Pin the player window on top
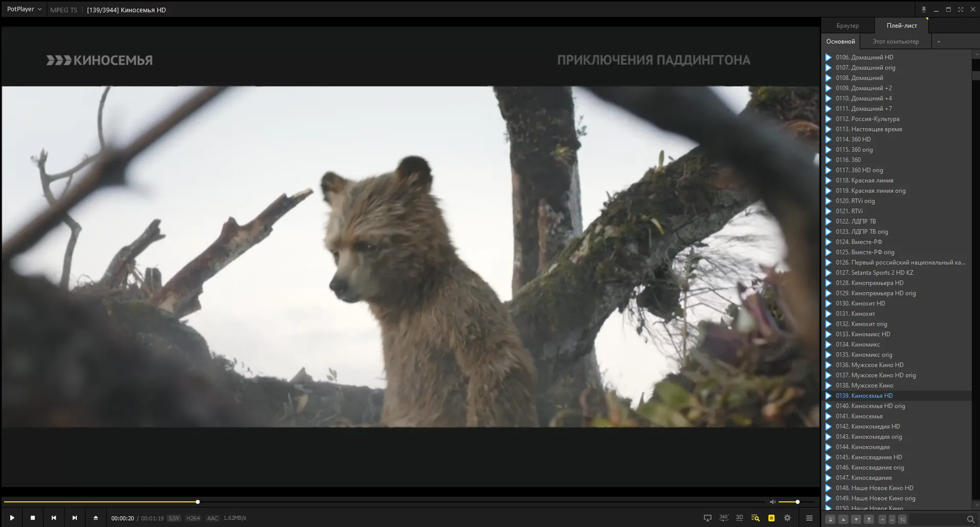This screenshot has width=980, height=527. (924, 9)
